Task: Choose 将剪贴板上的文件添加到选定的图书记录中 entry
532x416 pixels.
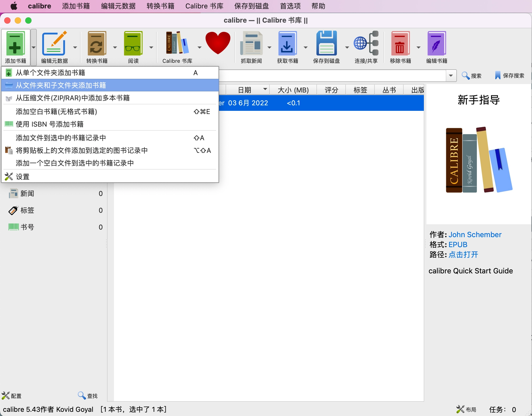Action: pyautogui.click(x=110, y=150)
